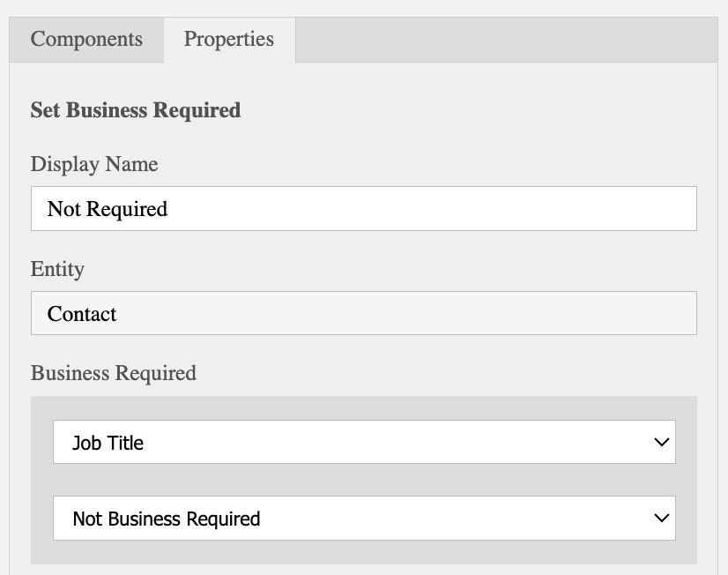Click the "Entity" label text

pos(57,269)
